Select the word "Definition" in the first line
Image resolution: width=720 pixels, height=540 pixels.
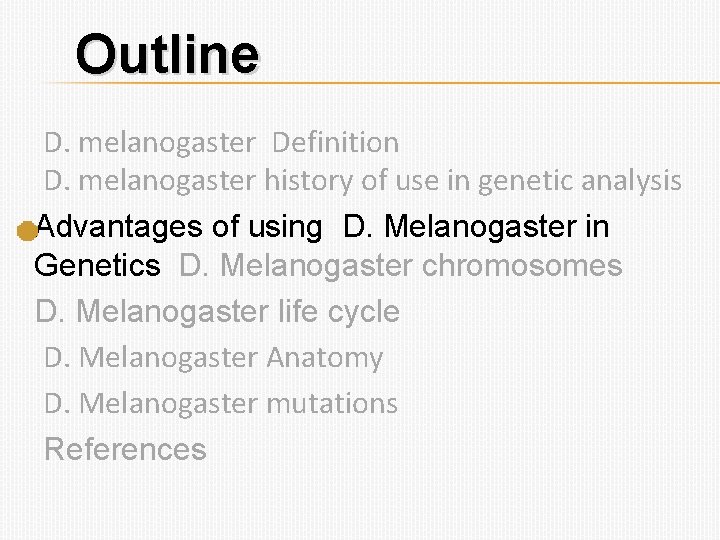coord(335,143)
